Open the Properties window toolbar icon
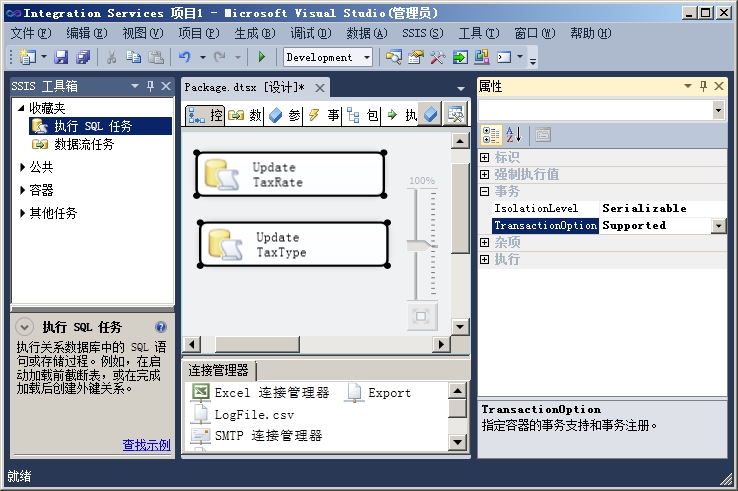Viewport: 738px width, 491px height. pyautogui.click(x=416, y=57)
